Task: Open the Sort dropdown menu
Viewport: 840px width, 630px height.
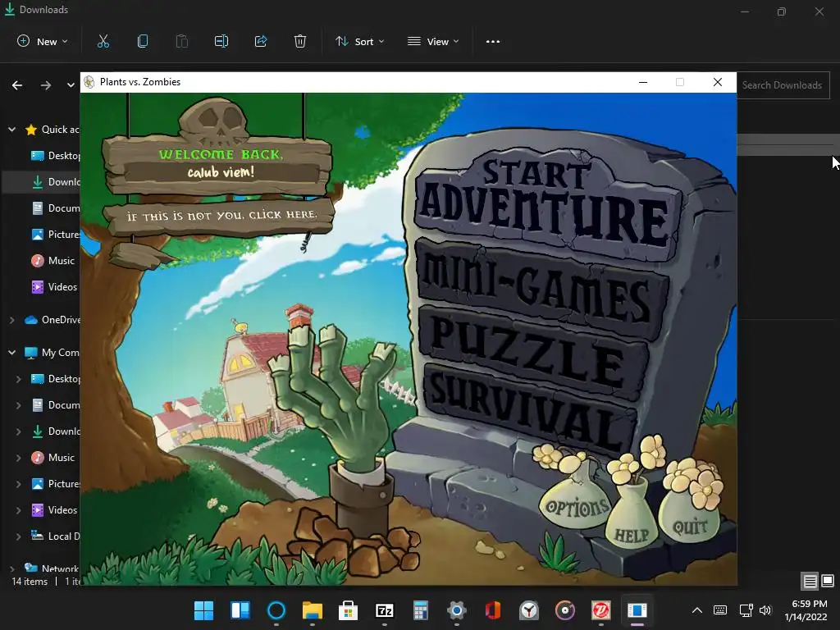Action: point(359,41)
